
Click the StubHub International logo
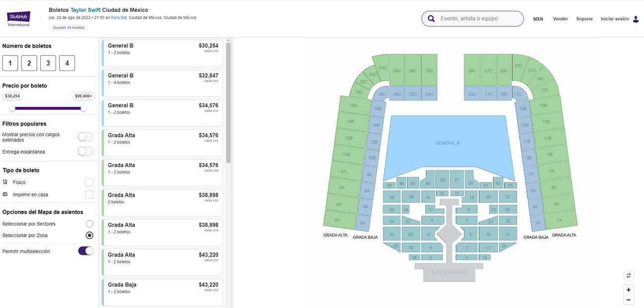coord(18,18)
